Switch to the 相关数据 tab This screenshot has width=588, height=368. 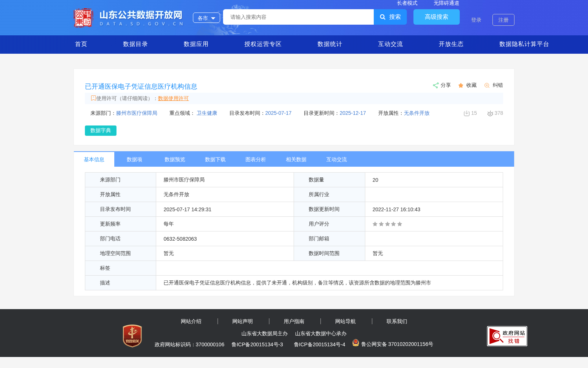tap(296, 159)
